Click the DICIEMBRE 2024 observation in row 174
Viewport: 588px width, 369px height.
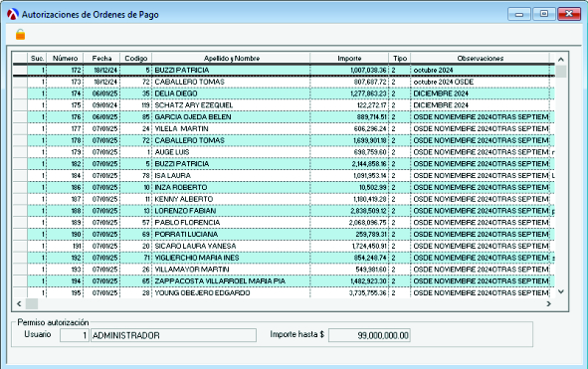pos(480,93)
